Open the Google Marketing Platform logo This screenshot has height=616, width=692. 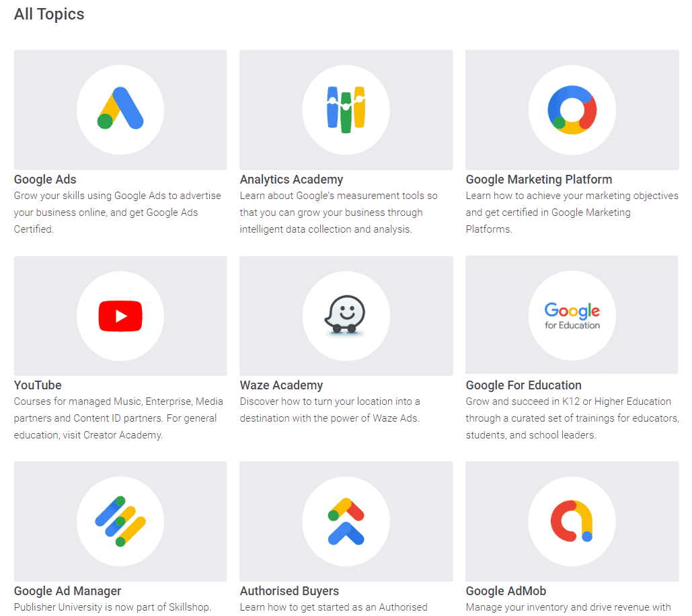[572, 109]
